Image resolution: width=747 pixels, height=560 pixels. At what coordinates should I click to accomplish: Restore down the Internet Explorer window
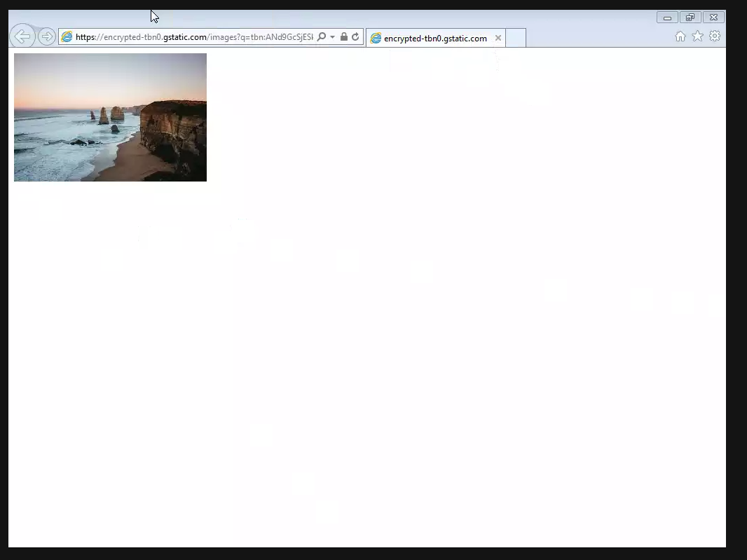point(690,18)
